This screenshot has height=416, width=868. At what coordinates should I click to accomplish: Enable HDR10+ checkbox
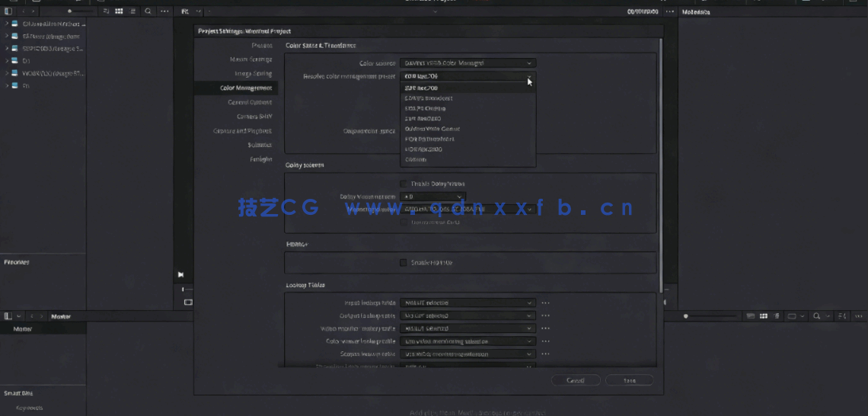tap(403, 263)
